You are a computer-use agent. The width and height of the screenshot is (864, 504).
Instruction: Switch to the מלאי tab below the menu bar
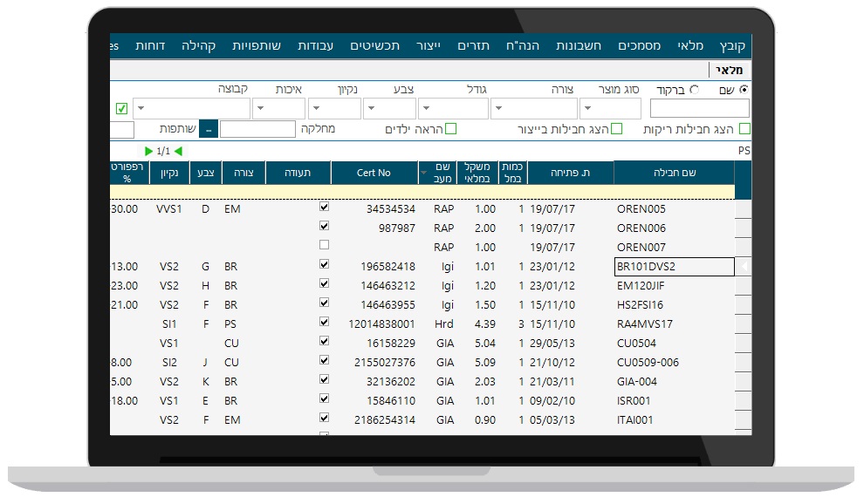coord(729,70)
